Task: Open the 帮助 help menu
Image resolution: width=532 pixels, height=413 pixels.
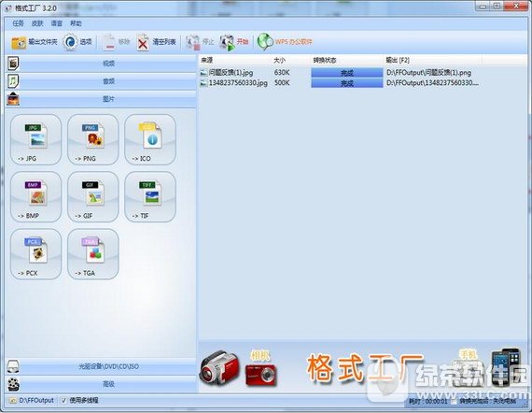Action: click(76, 23)
